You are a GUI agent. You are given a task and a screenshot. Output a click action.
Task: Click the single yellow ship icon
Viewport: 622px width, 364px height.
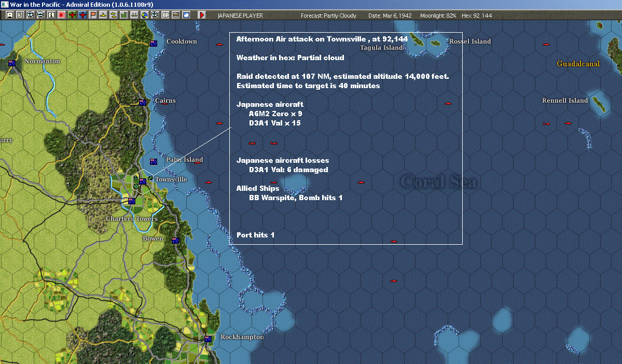[103, 15]
